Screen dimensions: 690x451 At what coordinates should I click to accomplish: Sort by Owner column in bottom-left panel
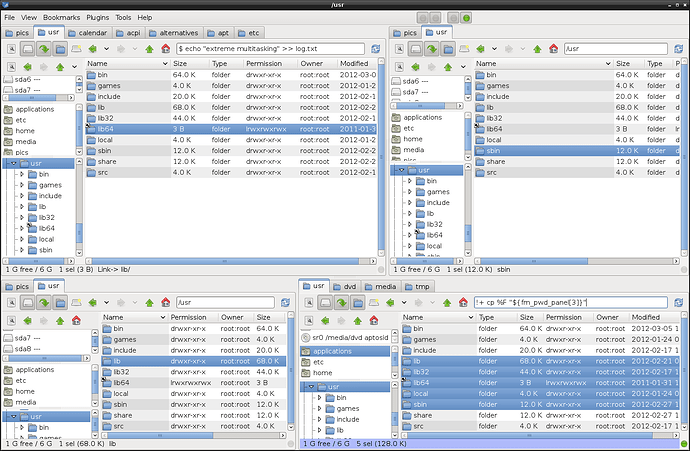pyautogui.click(x=235, y=318)
